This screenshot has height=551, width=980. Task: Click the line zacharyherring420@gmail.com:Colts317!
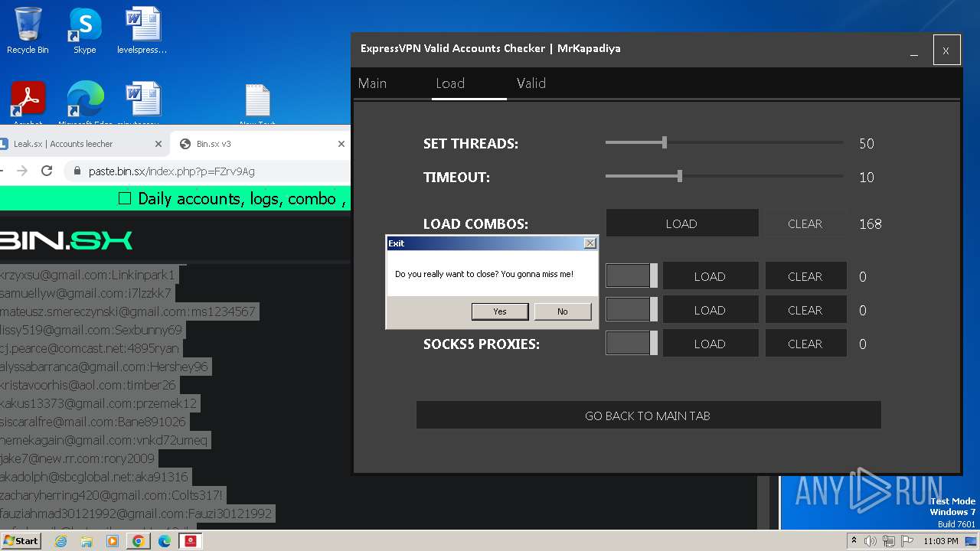pyautogui.click(x=112, y=495)
